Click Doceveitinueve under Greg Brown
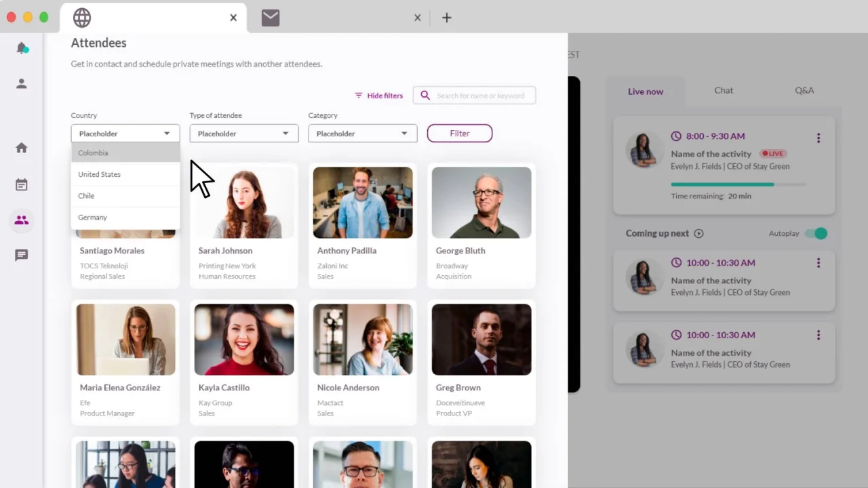 click(x=460, y=403)
